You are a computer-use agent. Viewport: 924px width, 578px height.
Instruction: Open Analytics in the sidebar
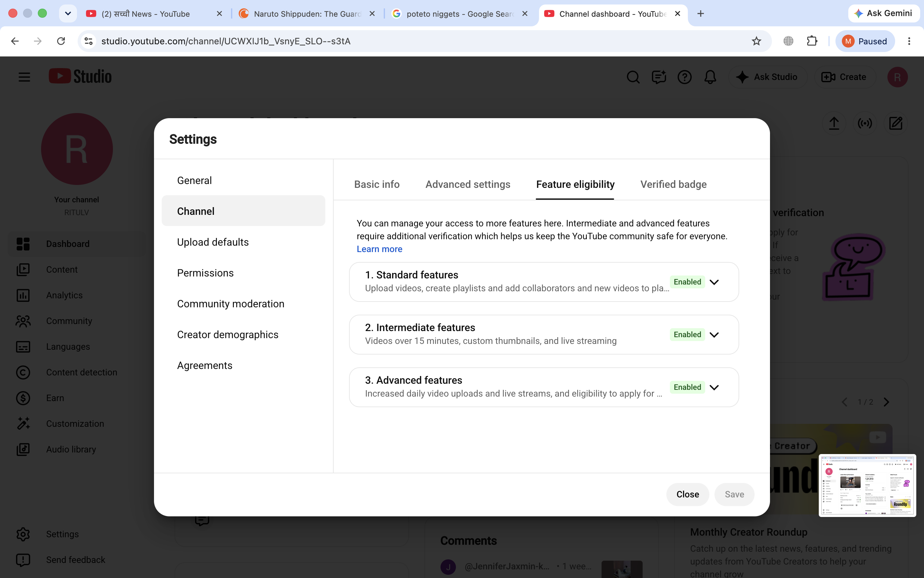pos(76,295)
